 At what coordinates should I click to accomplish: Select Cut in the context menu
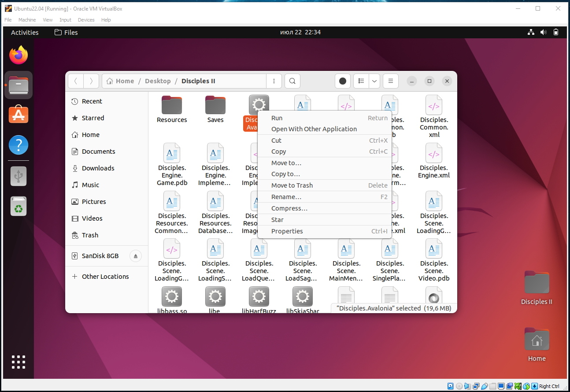(x=325, y=141)
